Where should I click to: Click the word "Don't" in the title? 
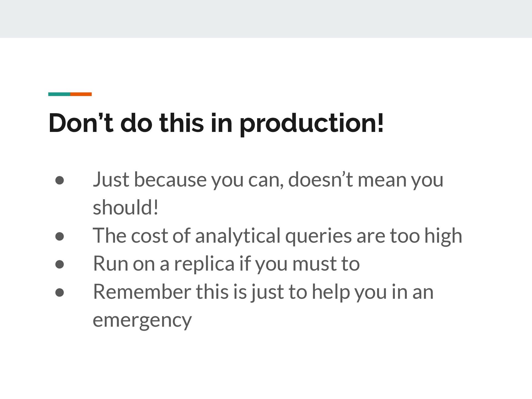[x=81, y=122]
